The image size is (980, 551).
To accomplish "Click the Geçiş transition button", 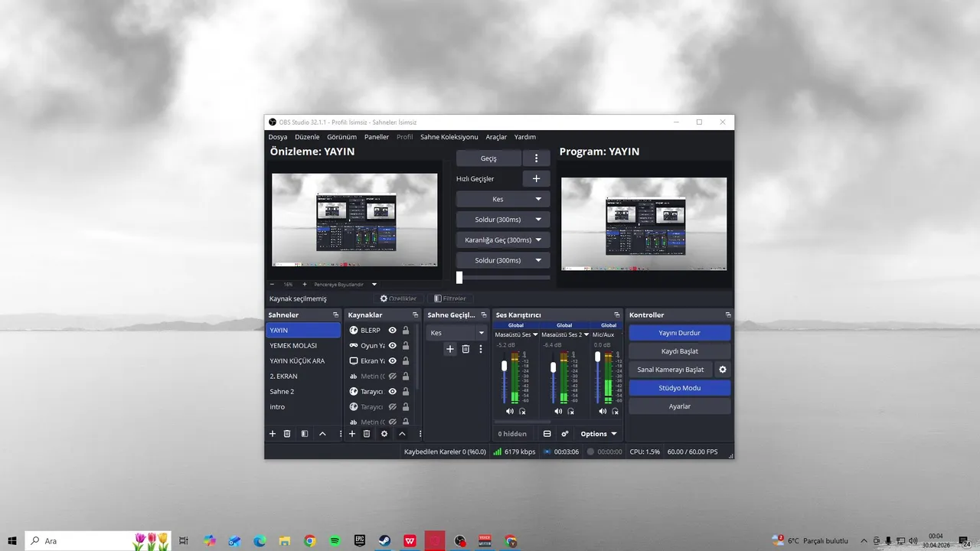I will click(x=488, y=158).
